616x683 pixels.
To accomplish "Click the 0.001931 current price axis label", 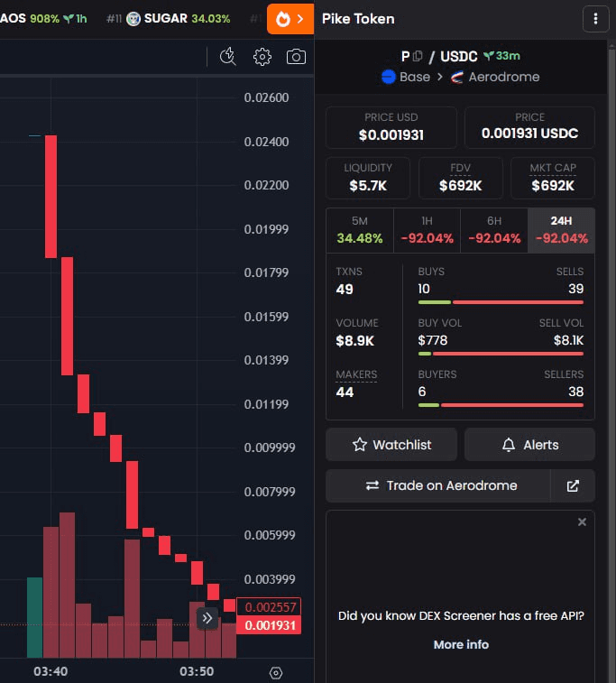I will click(269, 625).
